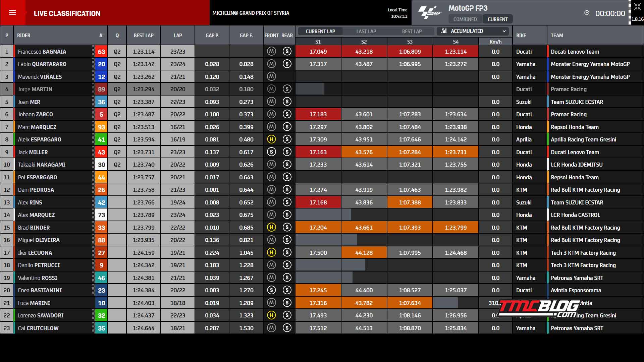Switch timing view to CURRENT
644x362 pixels.
click(x=497, y=19)
